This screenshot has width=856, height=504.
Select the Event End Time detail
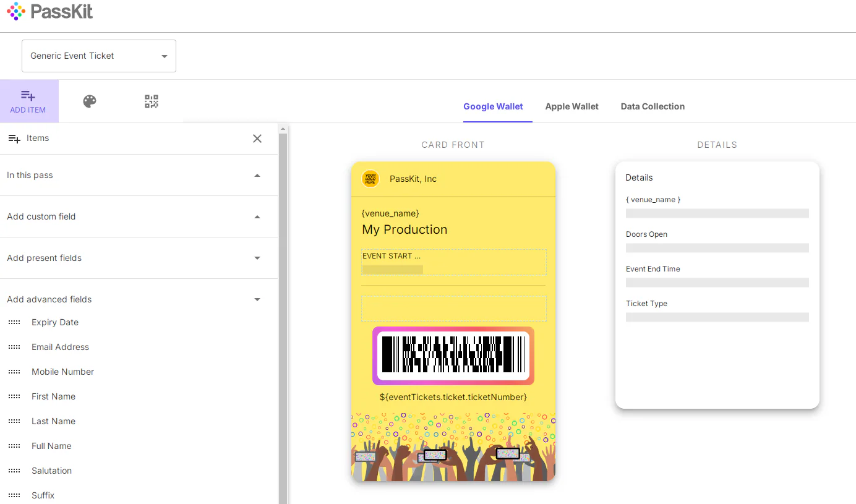click(717, 276)
